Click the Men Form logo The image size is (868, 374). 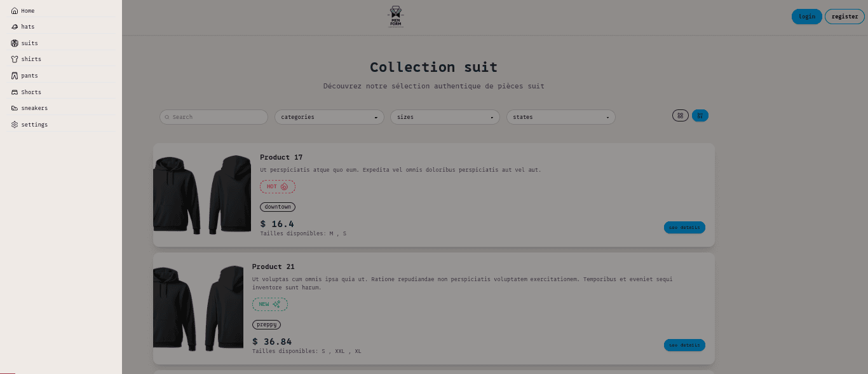pos(396,17)
